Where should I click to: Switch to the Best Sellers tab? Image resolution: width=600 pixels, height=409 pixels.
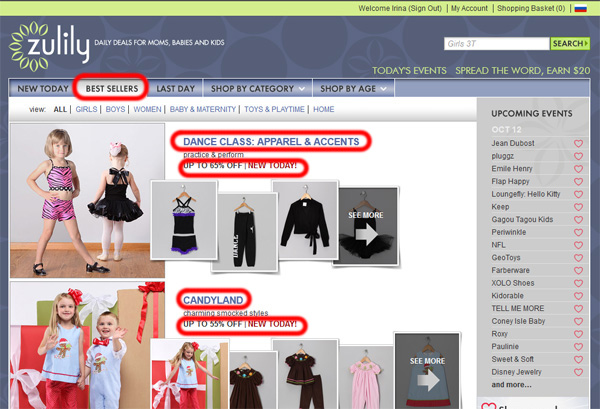112,89
